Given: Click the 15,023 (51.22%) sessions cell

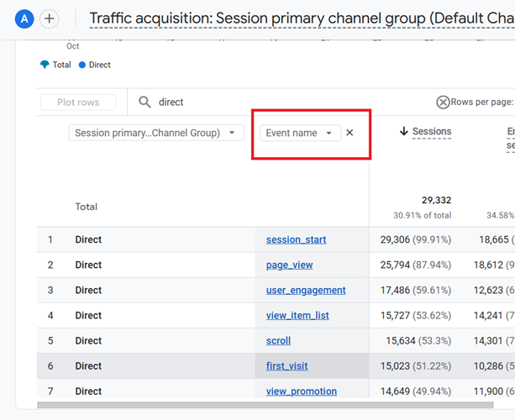Looking at the screenshot, I should point(416,366).
